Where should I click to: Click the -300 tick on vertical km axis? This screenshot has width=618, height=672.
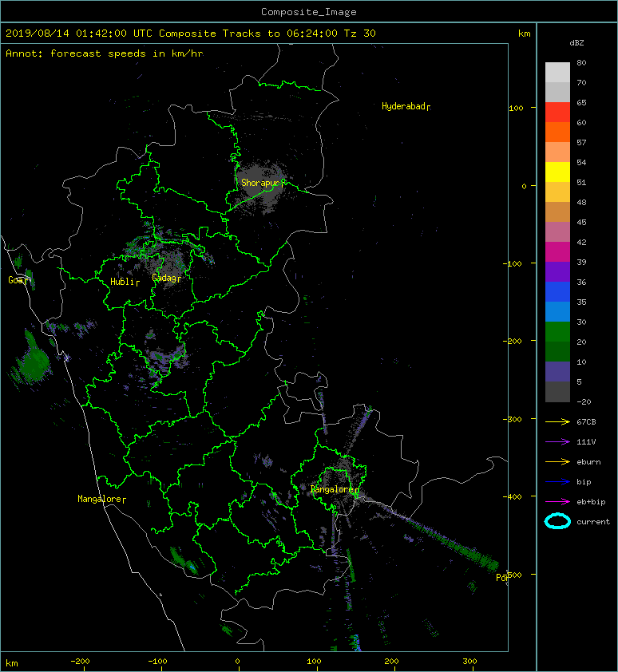coord(512,419)
